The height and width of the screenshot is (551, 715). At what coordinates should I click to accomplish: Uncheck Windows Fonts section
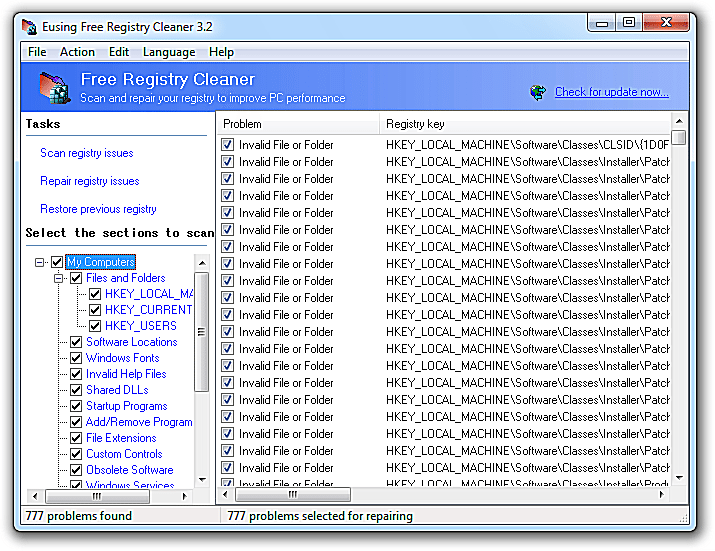point(76,358)
